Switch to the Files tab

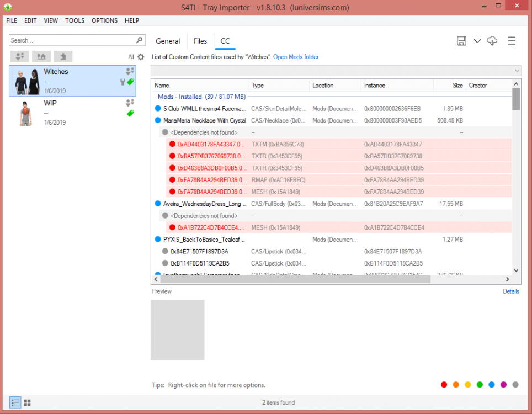tap(200, 41)
